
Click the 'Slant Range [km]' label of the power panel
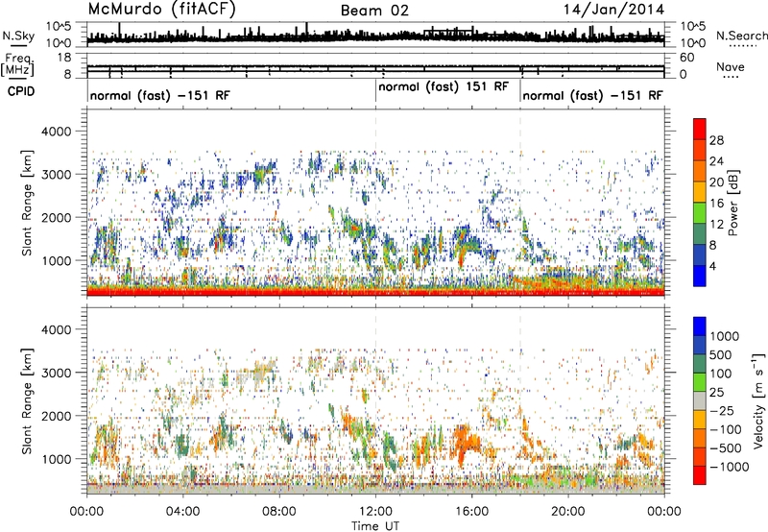(x=27, y=203)
